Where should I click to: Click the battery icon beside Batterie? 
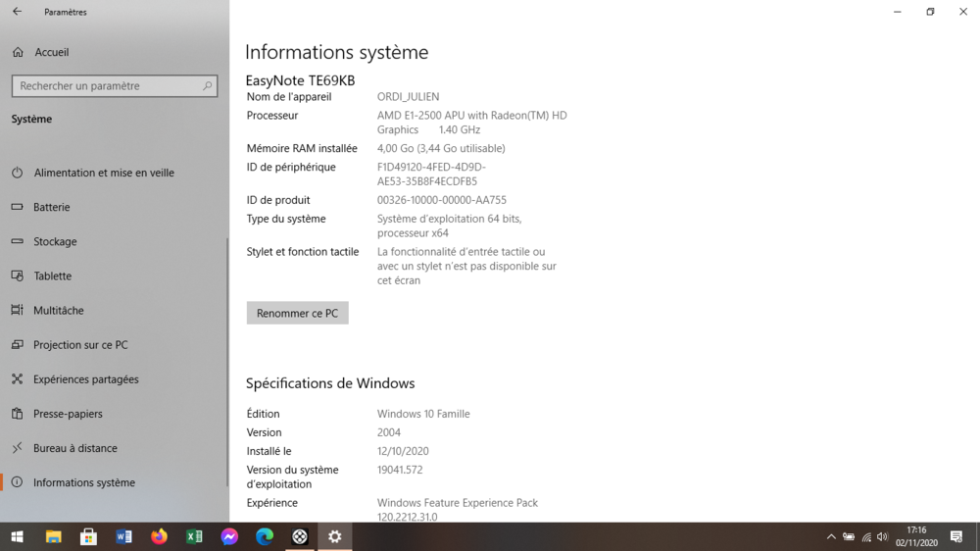point(17,207)
